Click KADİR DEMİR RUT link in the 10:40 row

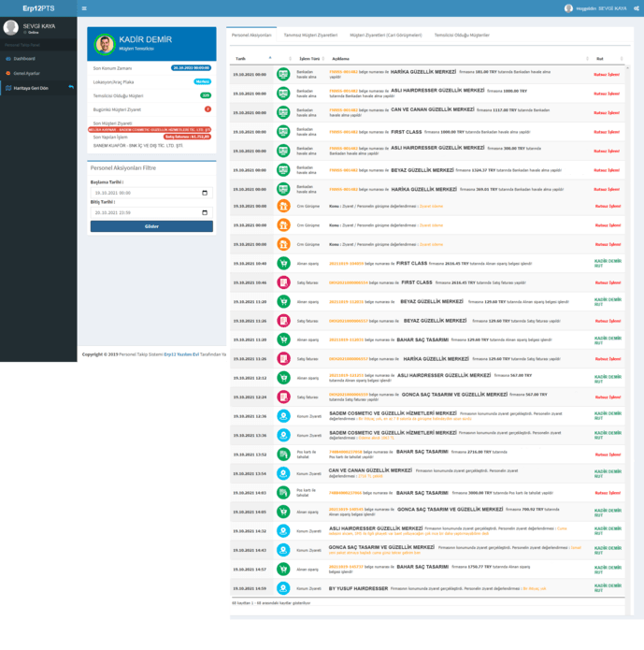pos(608,263)
